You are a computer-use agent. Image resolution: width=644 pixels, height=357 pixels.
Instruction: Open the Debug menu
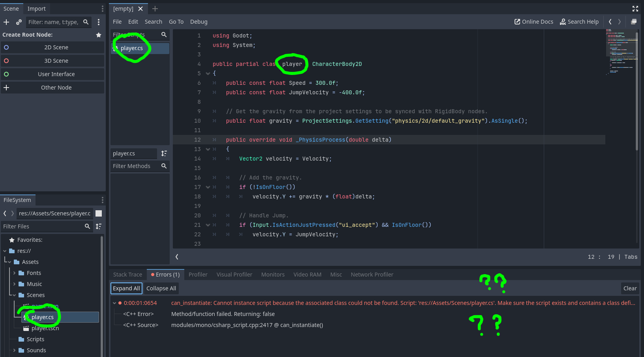pyautogui.click(x=198, y=22)
